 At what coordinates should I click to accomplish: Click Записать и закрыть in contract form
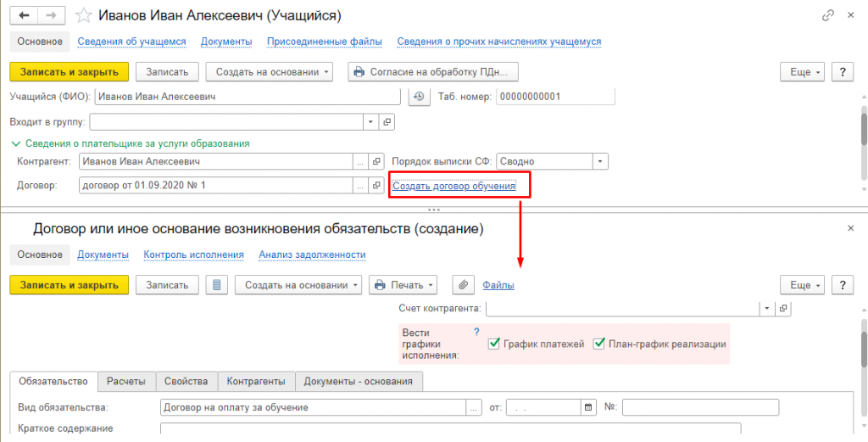[x=70, y=285]
